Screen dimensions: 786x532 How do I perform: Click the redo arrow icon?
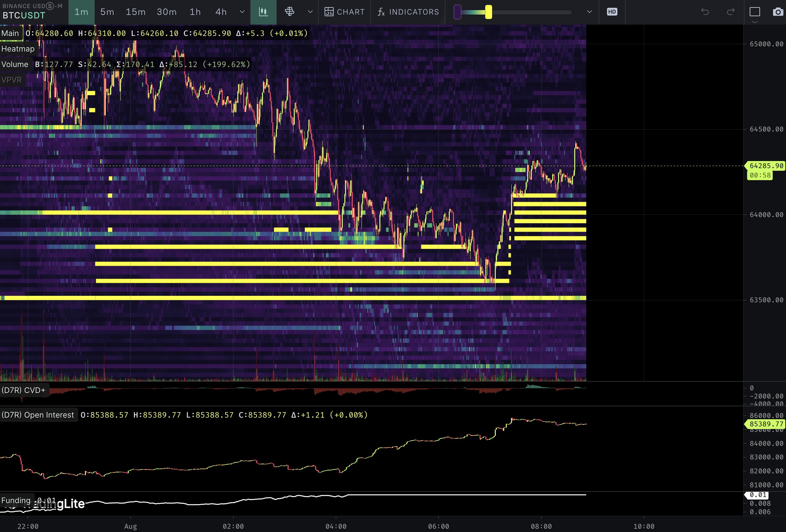[x=731, y=12]
